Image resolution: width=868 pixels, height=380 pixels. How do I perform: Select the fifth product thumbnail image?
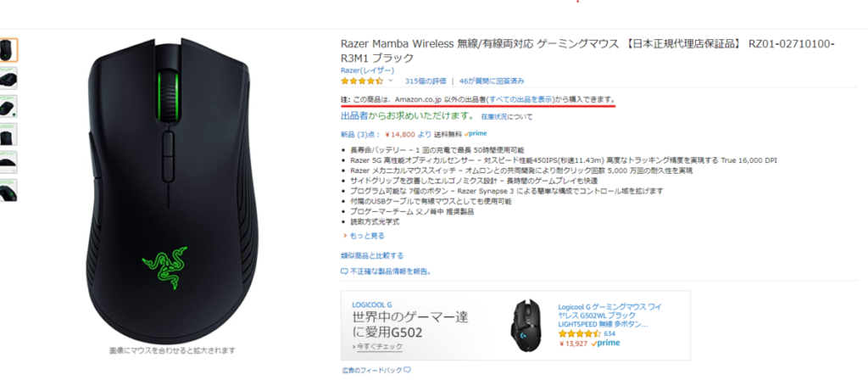point(8,162)
